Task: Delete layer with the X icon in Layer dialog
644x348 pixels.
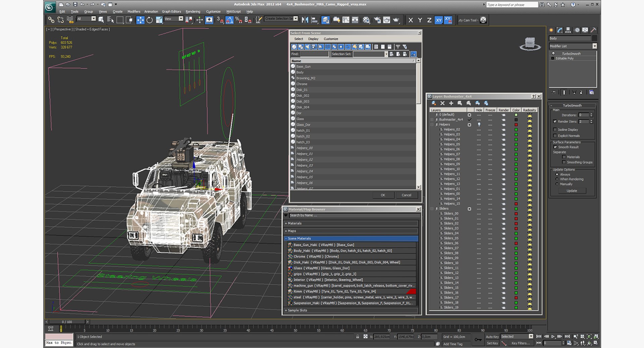Action: point(442,103)
